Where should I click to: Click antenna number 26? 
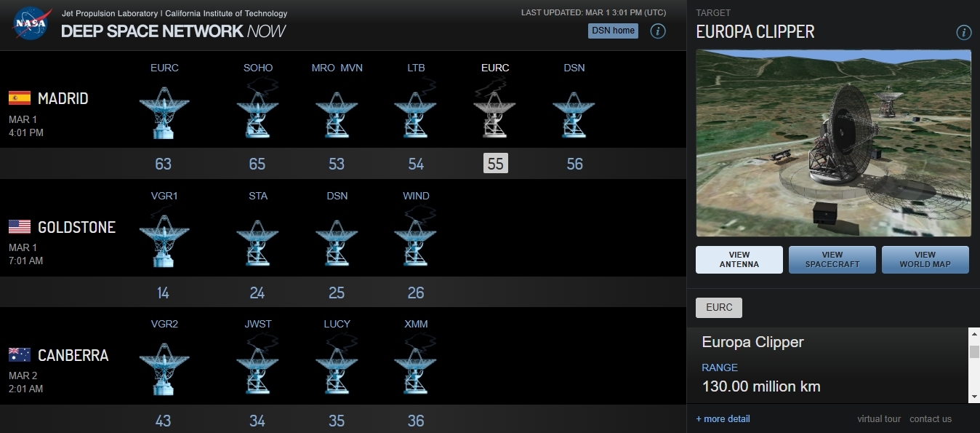click(416, 293)
